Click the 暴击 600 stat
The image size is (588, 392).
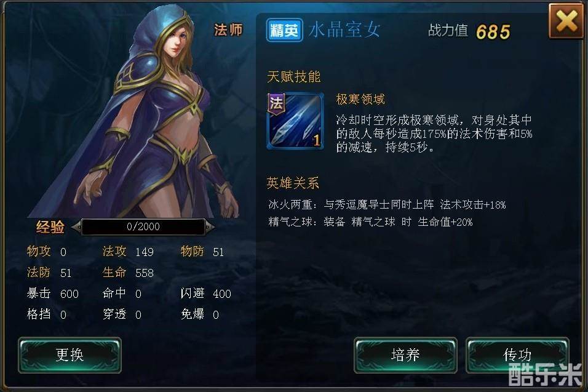[52, 294]
